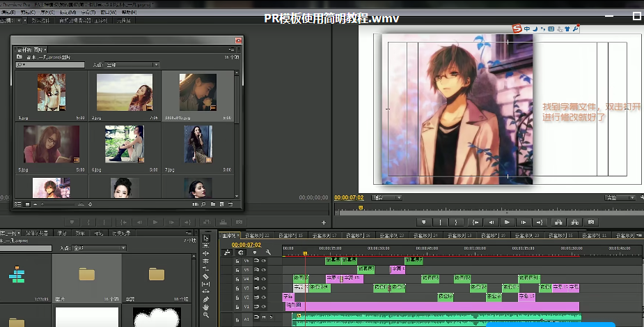Play the sequence in Program monitor
This screenshot has width=644, height=327.
(x=508, y=222)
